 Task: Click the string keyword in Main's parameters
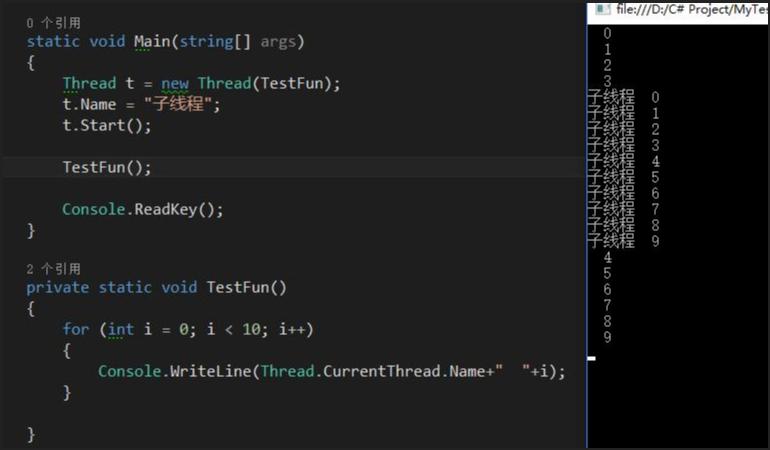click(206, 42)
